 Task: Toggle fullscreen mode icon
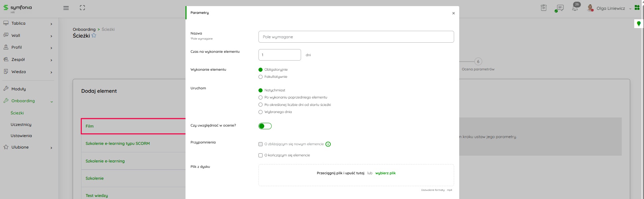82,8
